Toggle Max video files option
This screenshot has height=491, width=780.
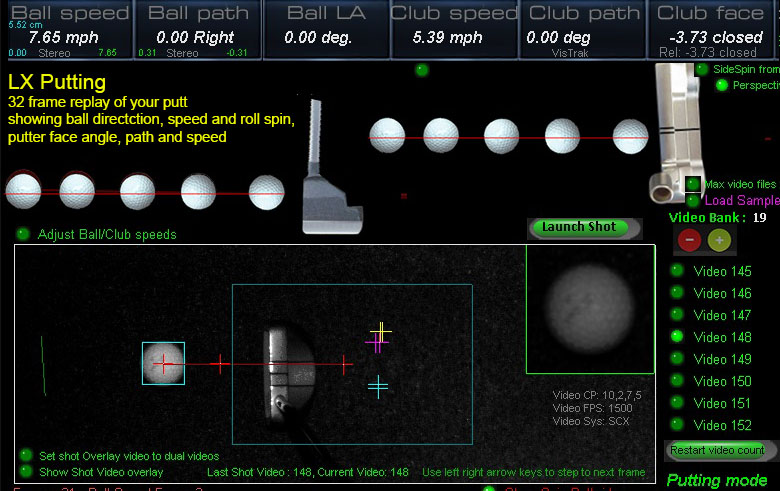pos(692,184)
